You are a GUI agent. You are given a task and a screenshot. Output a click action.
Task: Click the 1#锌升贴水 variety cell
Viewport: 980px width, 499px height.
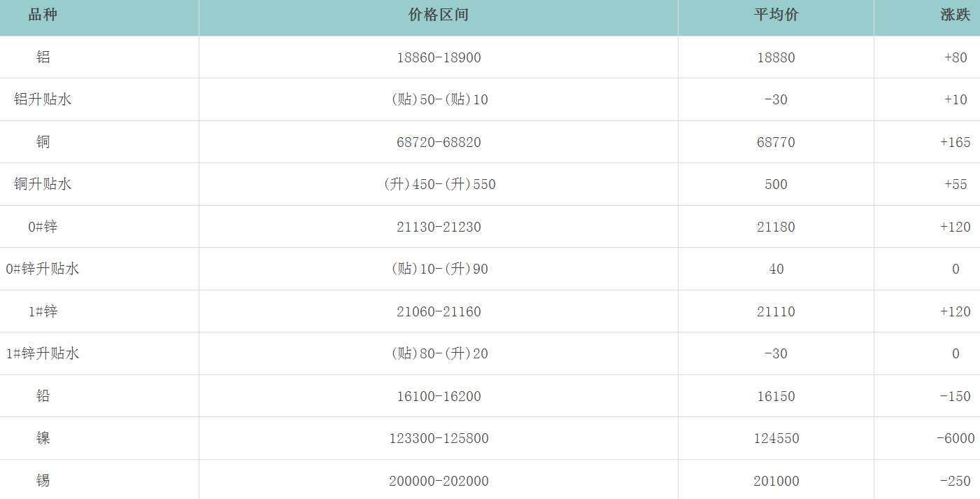pyautogui.click(x=43, y=353)
